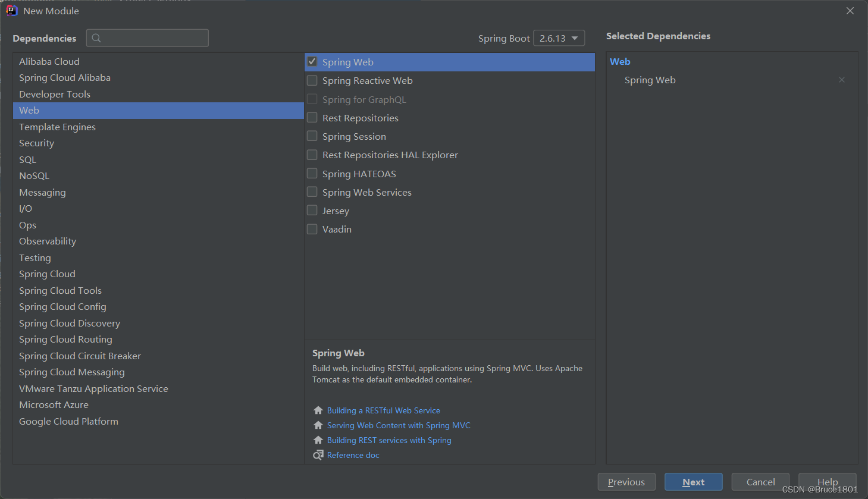Open the SQL category
The height and width of the screenshot is (499, 868).
pyautogui.click(x=158, y=159)
